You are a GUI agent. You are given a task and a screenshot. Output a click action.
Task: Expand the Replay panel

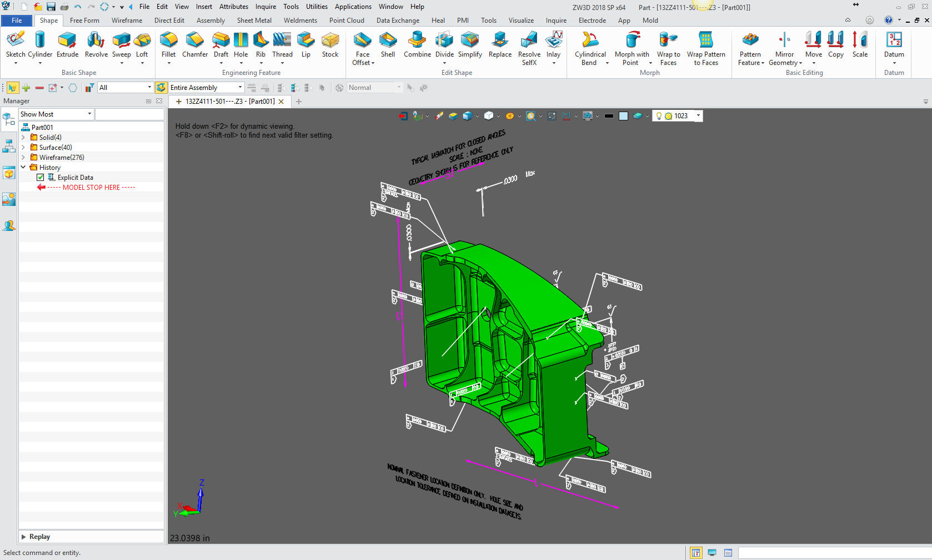pos(24,537)
